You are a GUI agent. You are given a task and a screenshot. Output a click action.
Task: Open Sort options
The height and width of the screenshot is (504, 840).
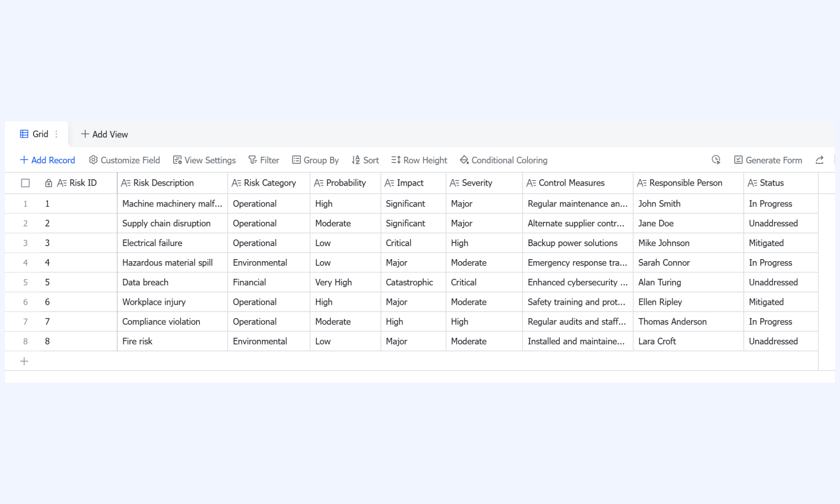pos(365,160)
